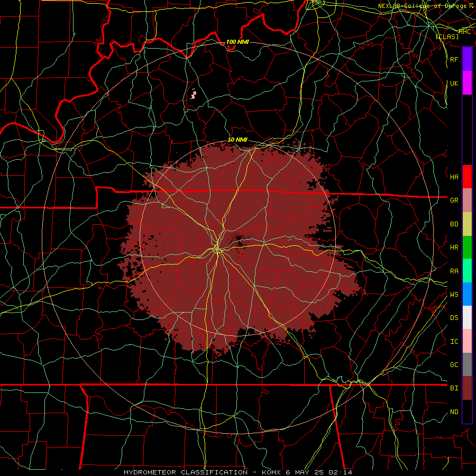Viewport: 476px width, 476px height.
Task: Click the 50 NMI range ring label
Action: 237,140
